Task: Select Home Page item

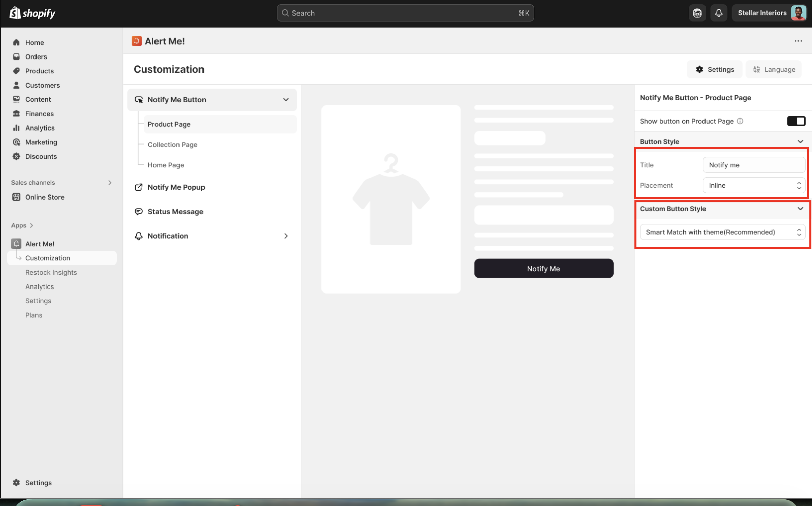Action: pyautogui.click(x=166, y=165)
